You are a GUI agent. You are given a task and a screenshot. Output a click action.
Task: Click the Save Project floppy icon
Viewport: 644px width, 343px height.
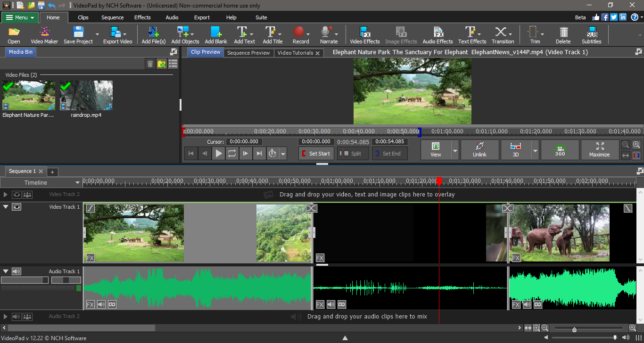[x=78, y=32]
